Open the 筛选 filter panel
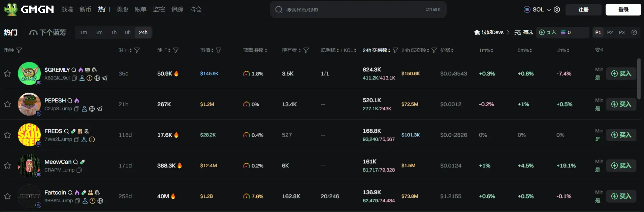 (x=524, y=32)
